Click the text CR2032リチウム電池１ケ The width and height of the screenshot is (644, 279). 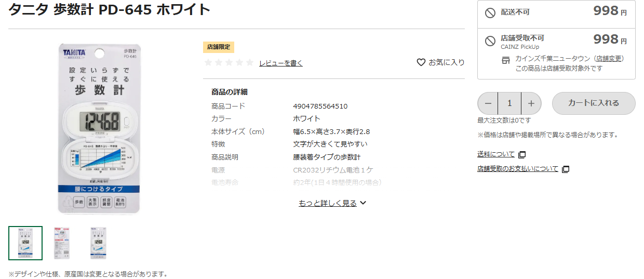[x=333, y=170]
